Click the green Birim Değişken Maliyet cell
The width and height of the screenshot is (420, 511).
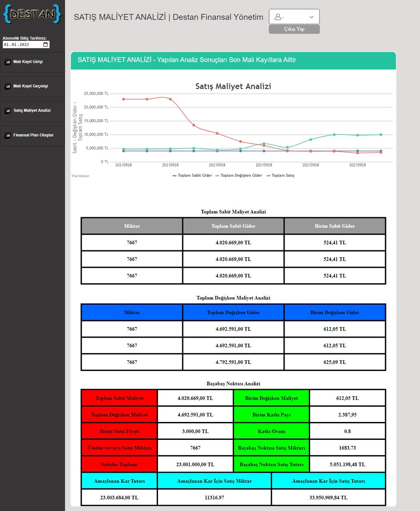(x=272, y=399)
